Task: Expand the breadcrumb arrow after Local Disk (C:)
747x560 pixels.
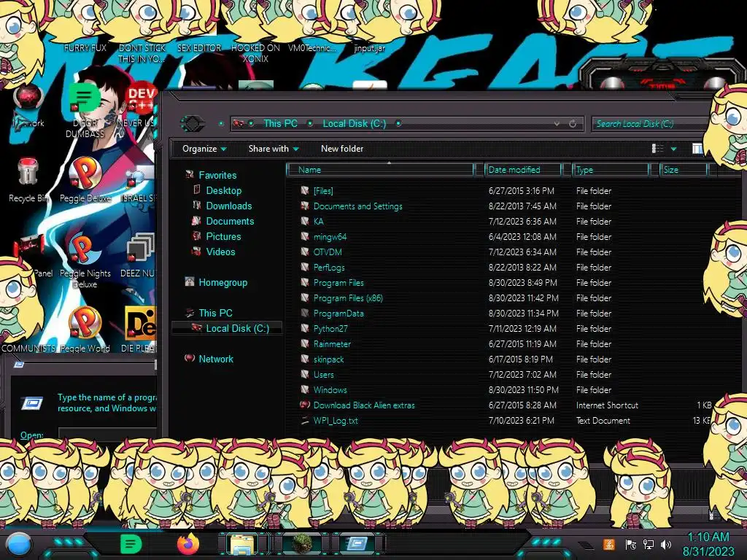Action: pos(398,124)
